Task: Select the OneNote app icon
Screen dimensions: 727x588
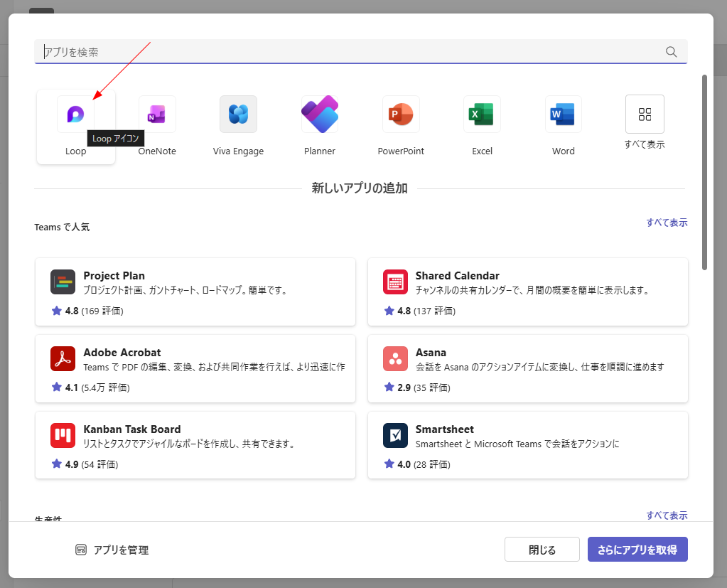Action: pyautogui.click(x=157, y=114)
